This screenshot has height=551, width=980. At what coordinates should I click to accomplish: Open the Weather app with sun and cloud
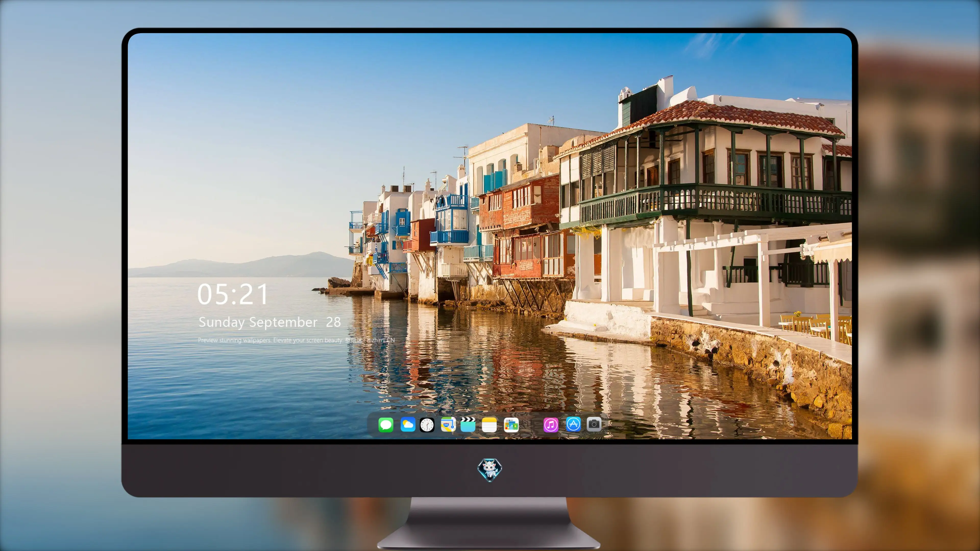(x=408, y=424)
